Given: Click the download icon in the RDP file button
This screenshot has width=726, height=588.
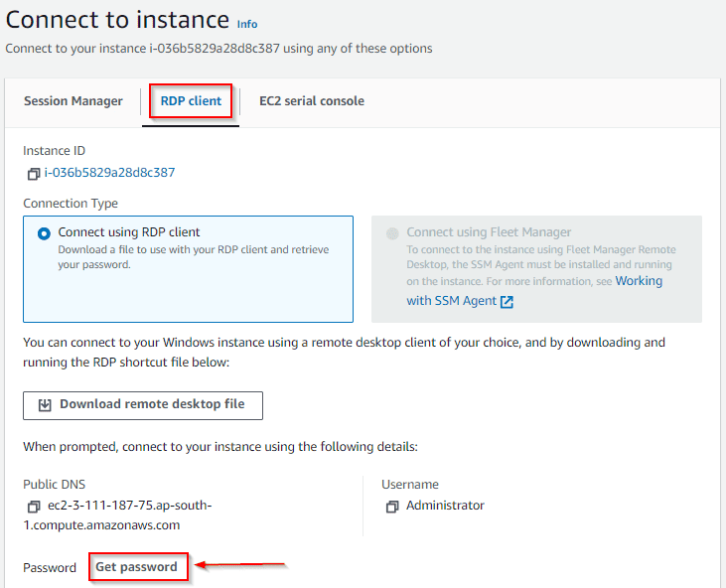Looking at the screenshot, I should coord(45,405).
